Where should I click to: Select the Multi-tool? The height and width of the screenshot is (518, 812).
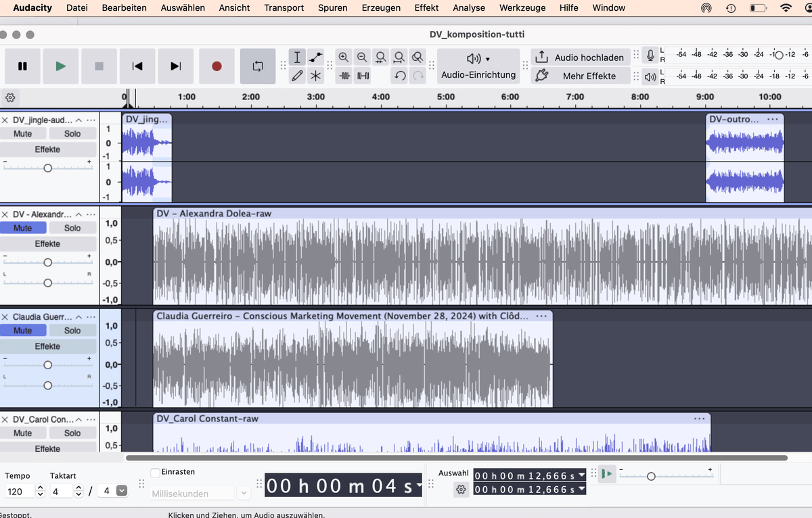[x=315, y=76]
